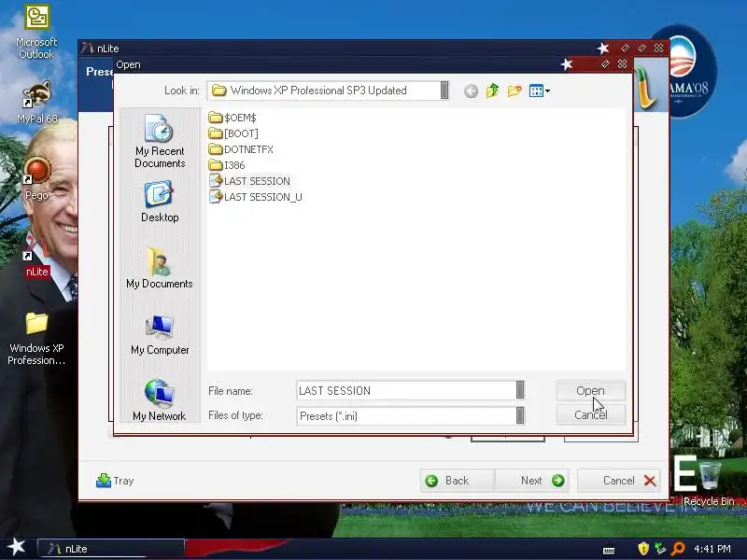This screenshot has height=560, width=747.
Task: Select the DOTNETFX folder
Action: pyautogui.click(x=241, y=149)
